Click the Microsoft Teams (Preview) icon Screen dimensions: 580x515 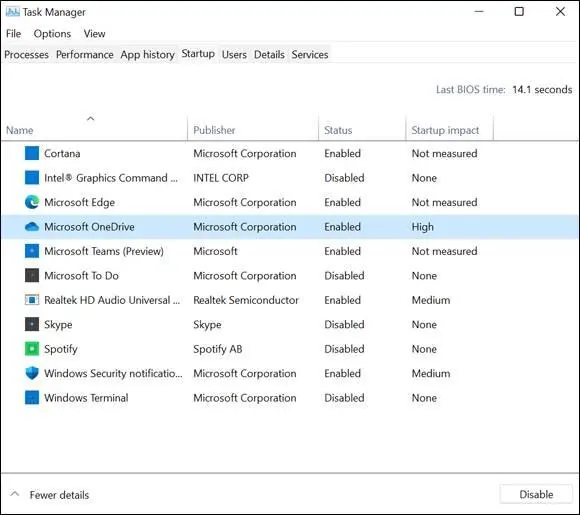coord(32,251)
